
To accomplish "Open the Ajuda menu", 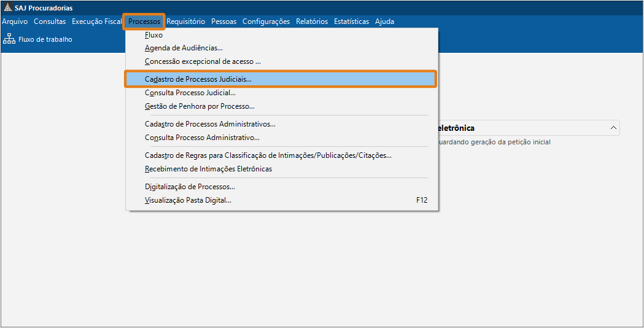I will pyautogui.click(x=384, y=21).
